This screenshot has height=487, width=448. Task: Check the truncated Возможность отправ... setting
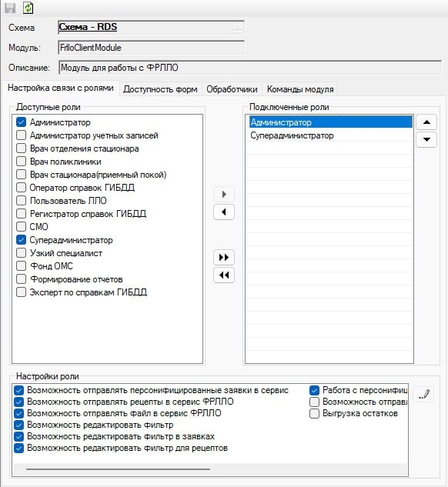point(314,402)
